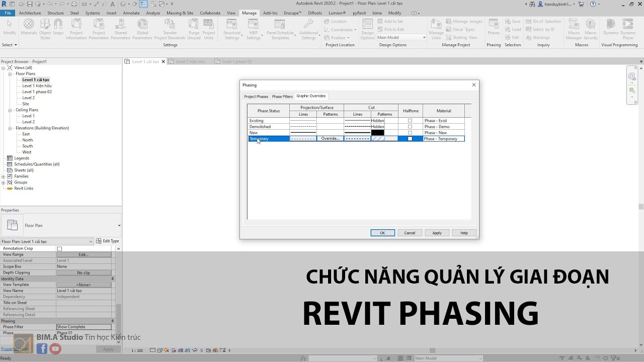Viewport: 644px width, 362px height.
Task: Open Object Styles from the Settings panel
Action: (45, 29)
